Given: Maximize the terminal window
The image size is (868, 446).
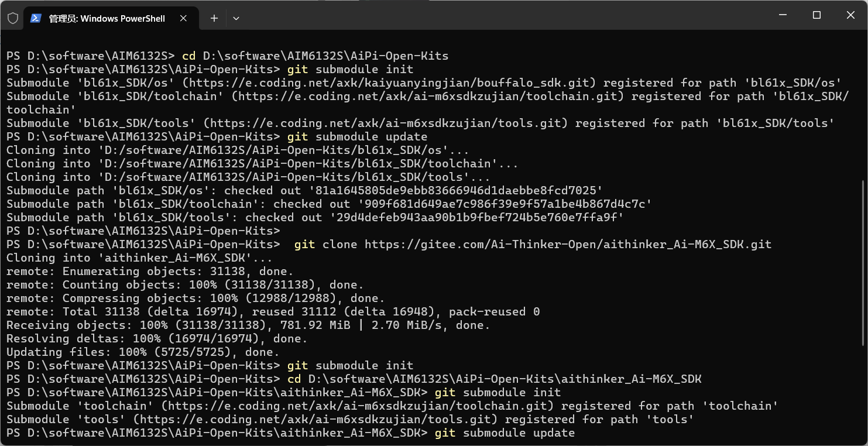Looking at the screenshot, I should tap(817, 15).
